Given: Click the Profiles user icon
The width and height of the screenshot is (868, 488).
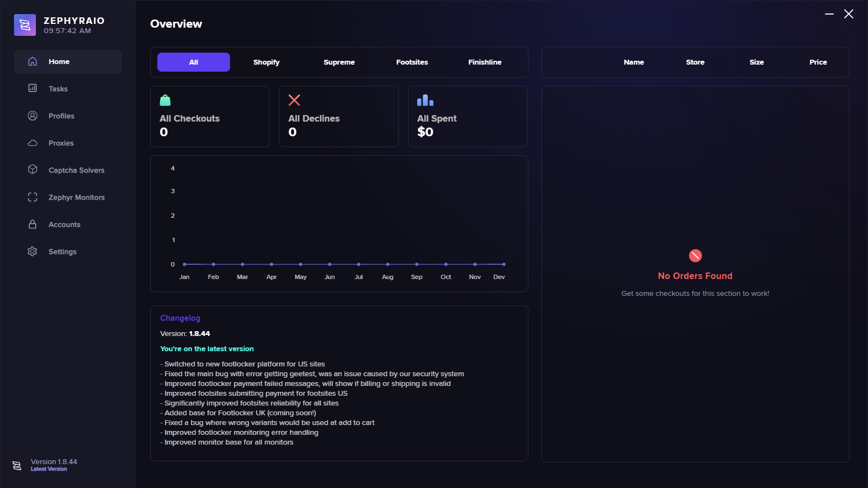Looking at the screenshot, I should pos(33,116).
